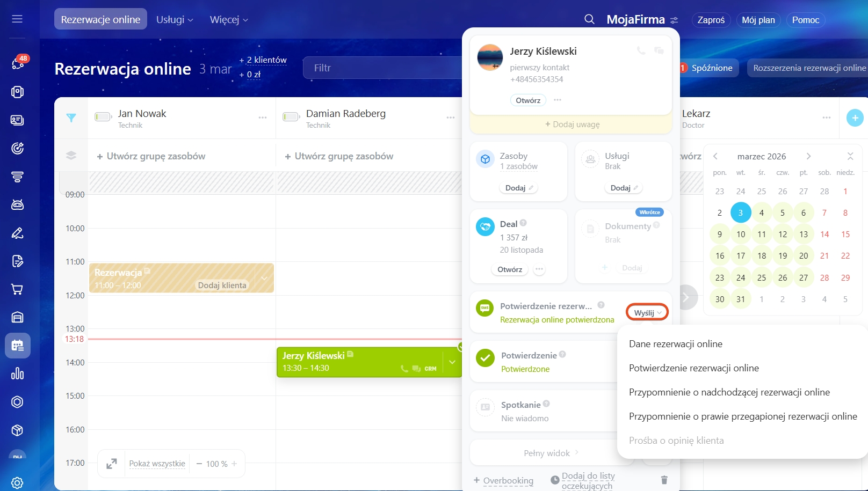Open the Usługi dropdown menu
Screen dimensions: 868x491
coord(175,20)
